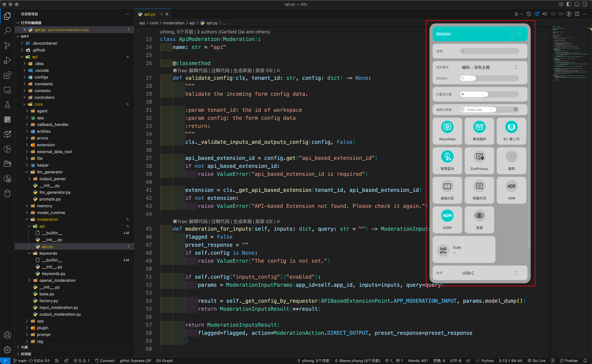
Task: Open factory.py in the file tree
Action: 49,301
